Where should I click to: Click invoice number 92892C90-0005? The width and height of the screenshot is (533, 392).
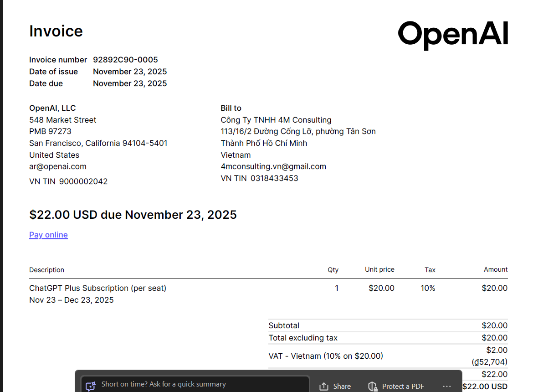tap(125, 60)
